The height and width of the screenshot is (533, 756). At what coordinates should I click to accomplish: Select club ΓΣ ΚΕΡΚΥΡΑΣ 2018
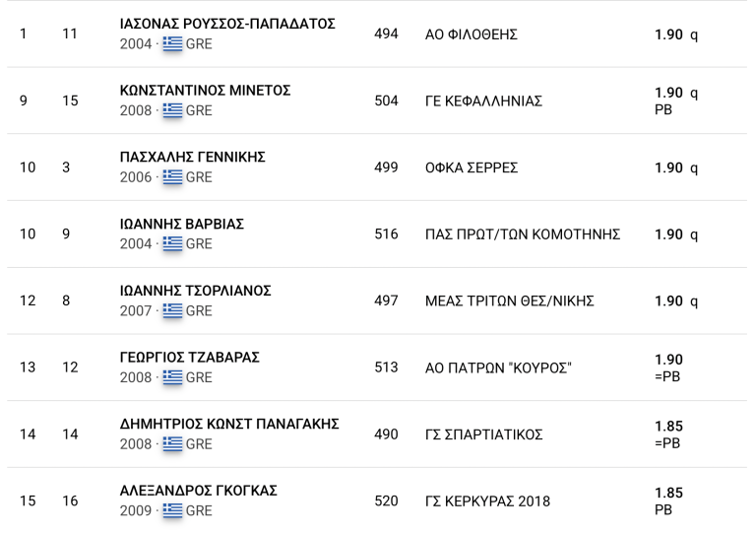click(x=487, y=501)
